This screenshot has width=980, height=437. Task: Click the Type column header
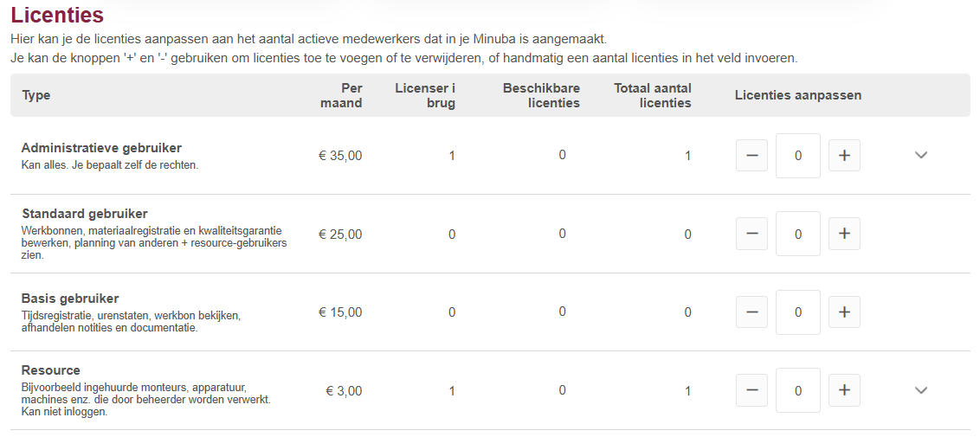pos(36,95)
